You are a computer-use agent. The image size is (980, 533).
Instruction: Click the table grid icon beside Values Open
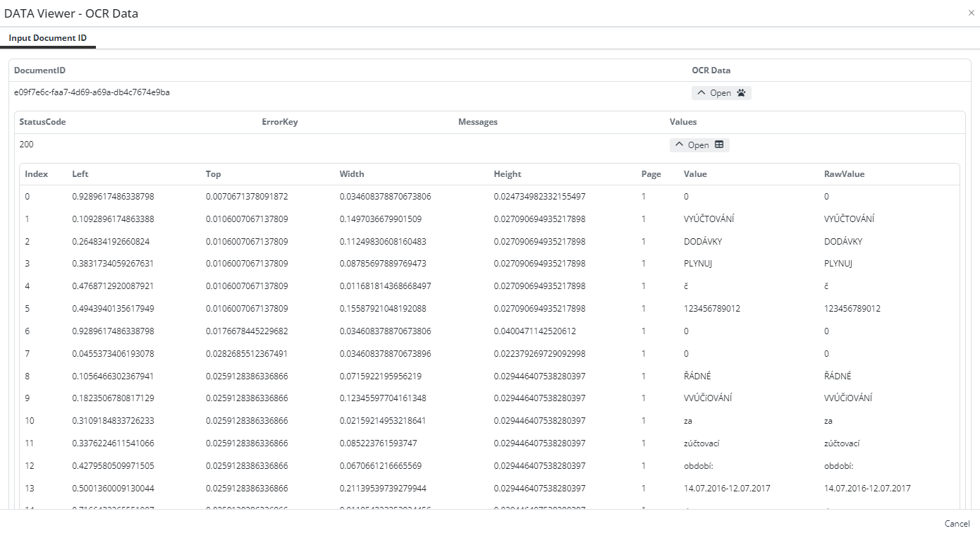click(x=719, y=145)
